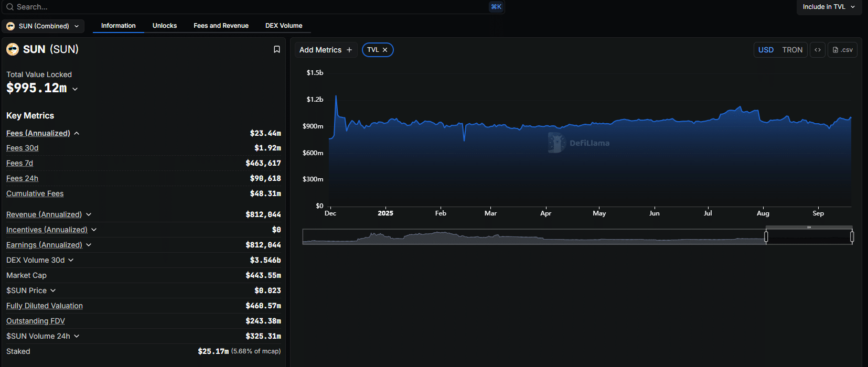The image size is (868, 367).
Task: Select the Information tab
Action: point(119,26)
